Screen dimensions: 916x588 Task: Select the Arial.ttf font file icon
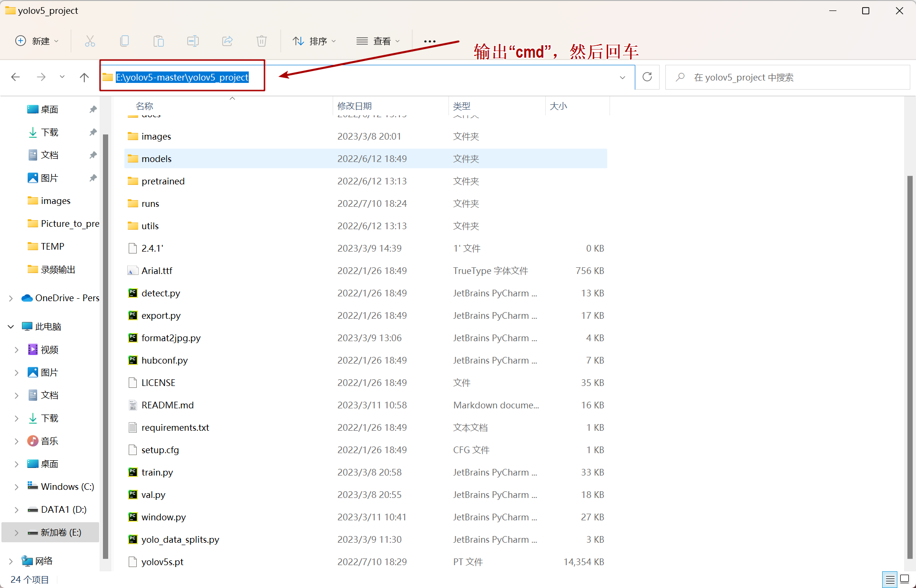pos(133,271)
